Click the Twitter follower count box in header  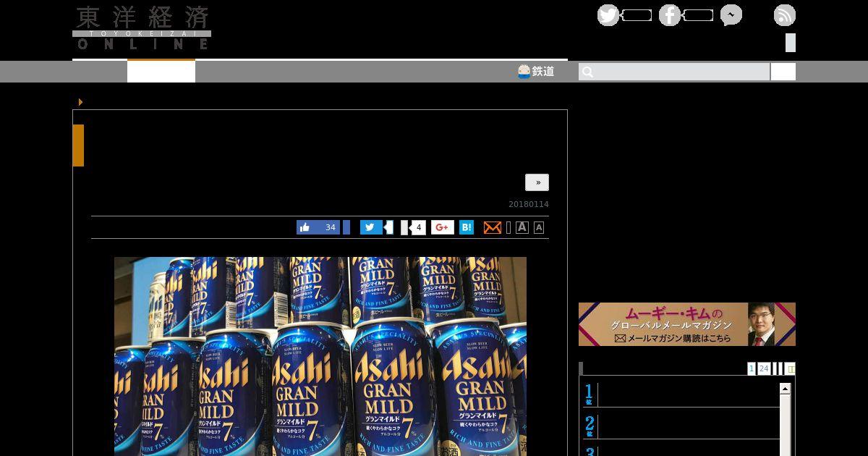637,15
